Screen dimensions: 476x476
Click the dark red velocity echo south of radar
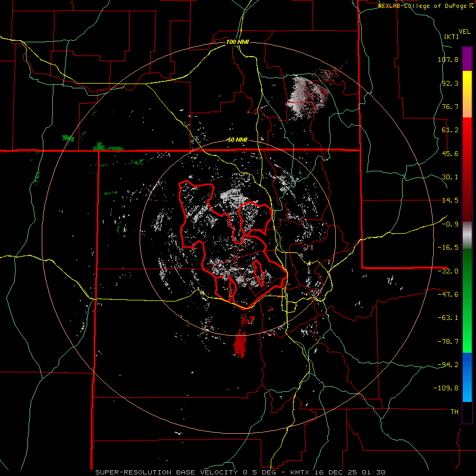(x=240, y=343)
